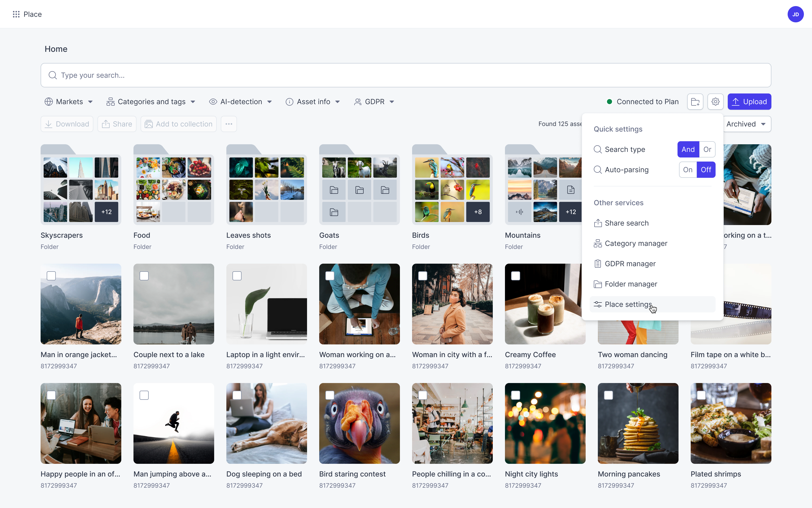Click the Download button label
This screenshot has width=812, height=508.
[73, 124]
